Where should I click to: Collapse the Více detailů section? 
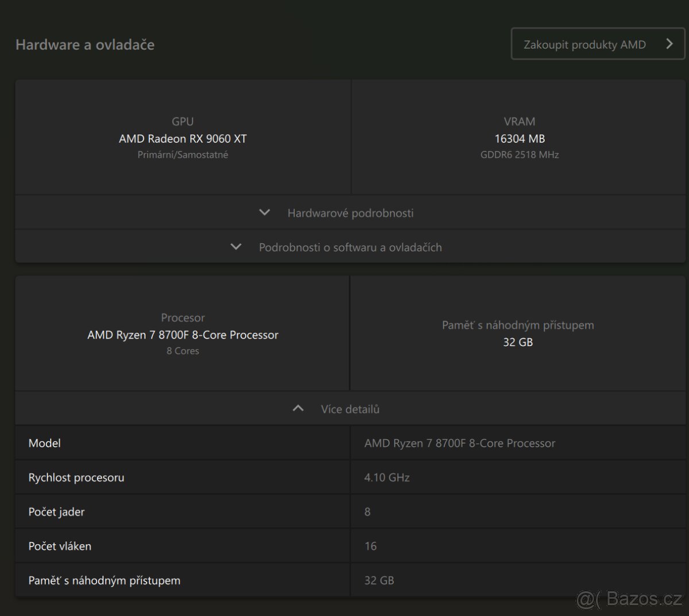click(x=350, y=409)
